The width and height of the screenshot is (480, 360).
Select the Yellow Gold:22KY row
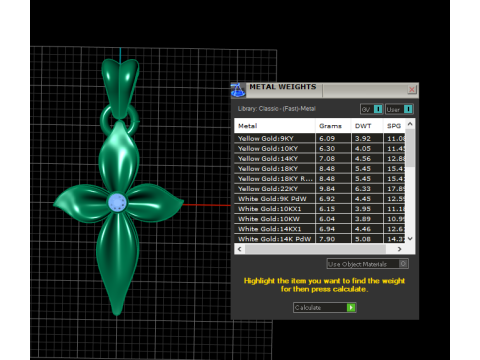click(320, 188)
